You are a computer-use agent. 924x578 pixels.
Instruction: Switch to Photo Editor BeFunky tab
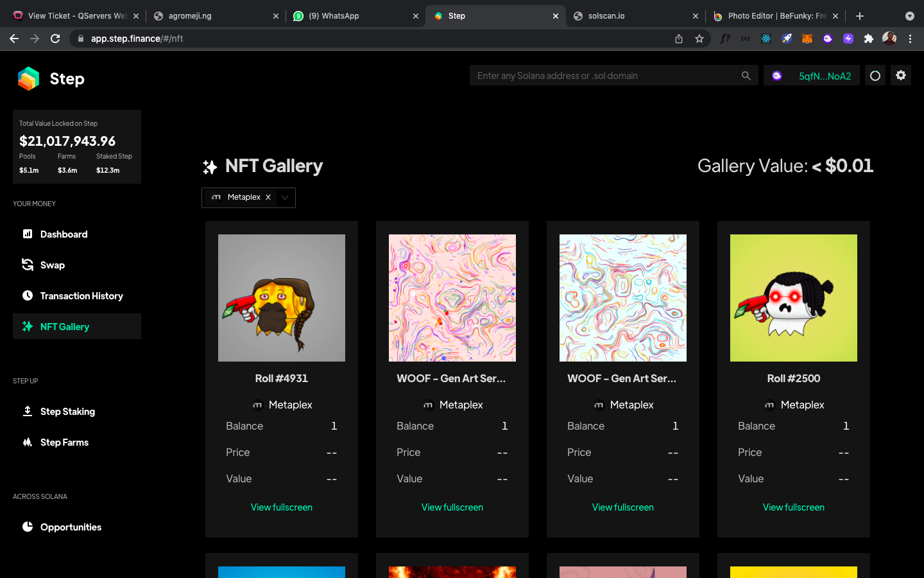[775, 16]
